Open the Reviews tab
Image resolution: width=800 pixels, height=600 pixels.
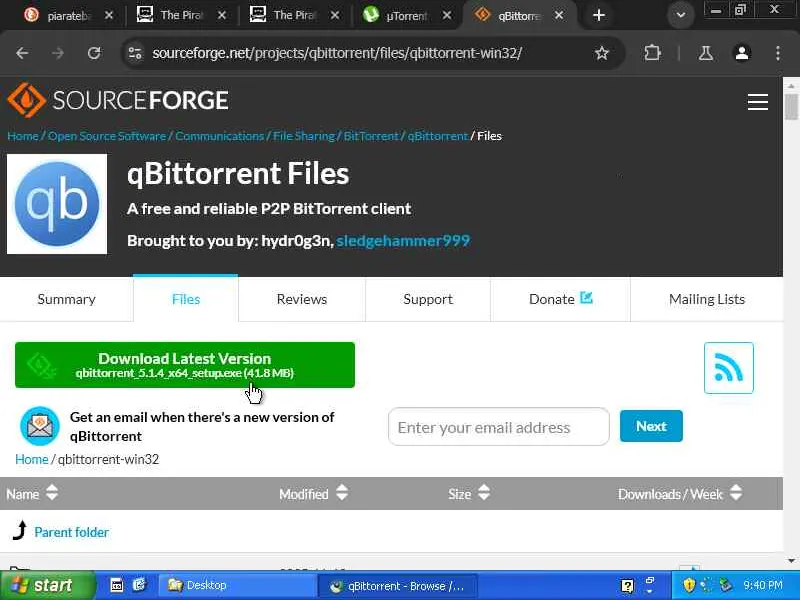[x=302, y=299]
